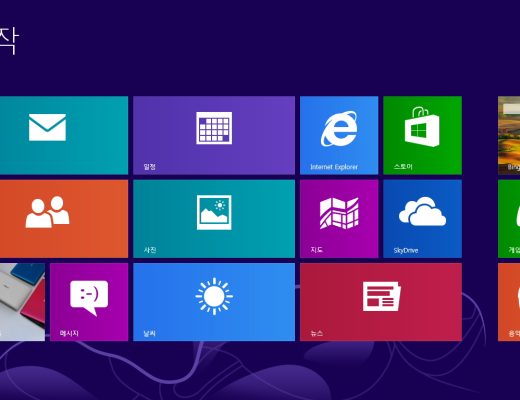Click the Bing landscape photo tile
The width and height of the screenshot is (520, 400).
tap(509, 135)
